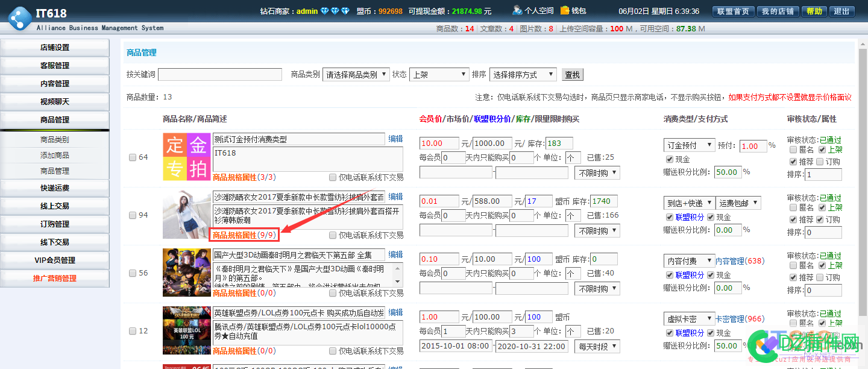868x369 pixels.
Task: Toggle 推荐 checkbox for product 56
Action: point(793,277)
